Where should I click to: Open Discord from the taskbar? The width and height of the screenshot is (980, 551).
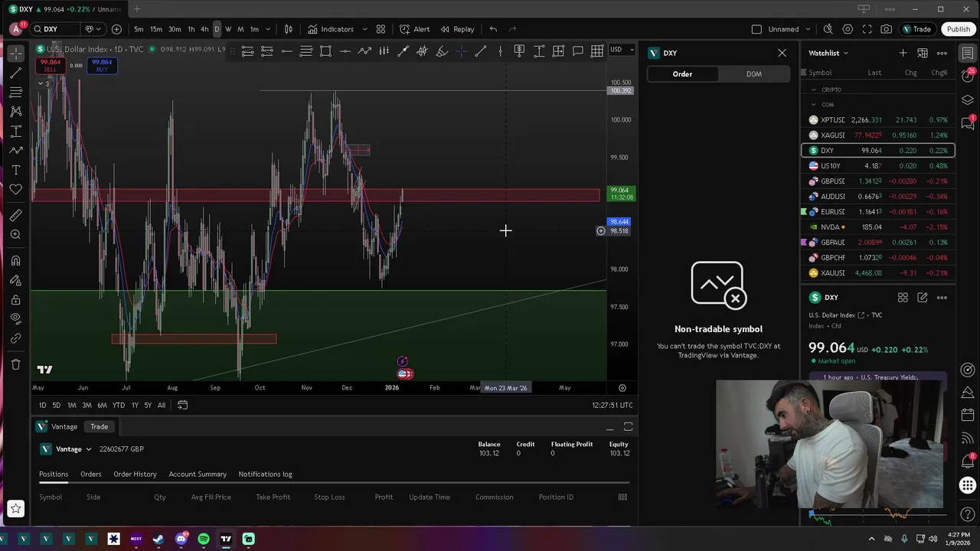click(x=181, y=539)
